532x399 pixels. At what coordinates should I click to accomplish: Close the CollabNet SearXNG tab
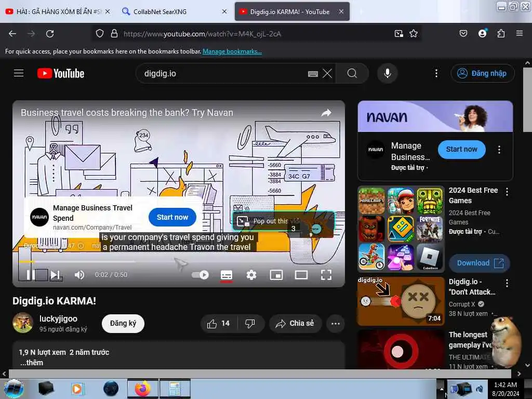224,11
